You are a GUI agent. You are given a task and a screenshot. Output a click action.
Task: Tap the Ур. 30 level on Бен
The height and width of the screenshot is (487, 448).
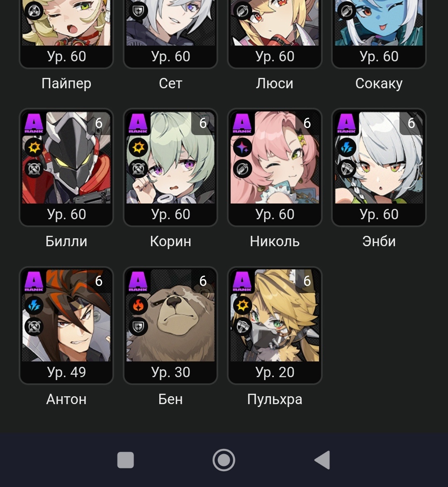click(x=170, y=372)
